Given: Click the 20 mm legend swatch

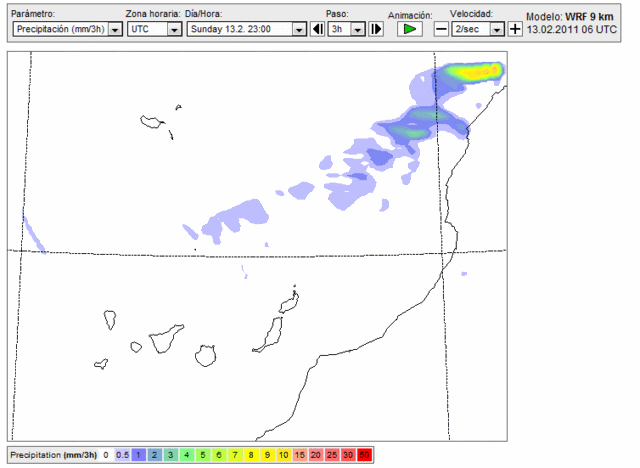Looking at the screenshot, I should [316, 455].
